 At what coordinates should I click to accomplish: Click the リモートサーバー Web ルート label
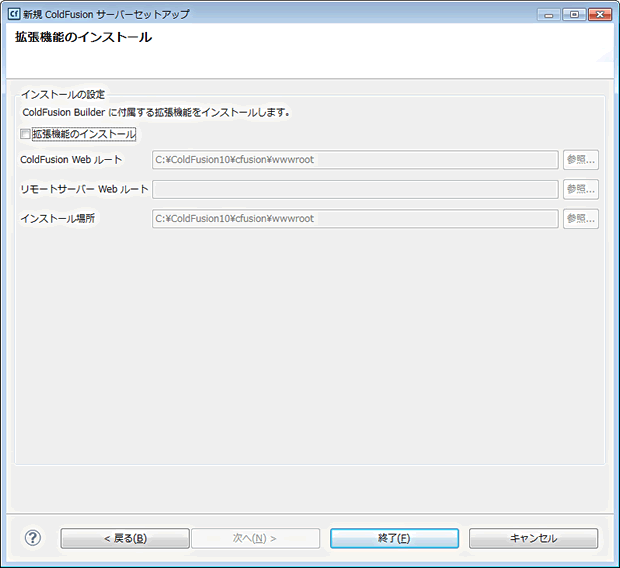84,189
